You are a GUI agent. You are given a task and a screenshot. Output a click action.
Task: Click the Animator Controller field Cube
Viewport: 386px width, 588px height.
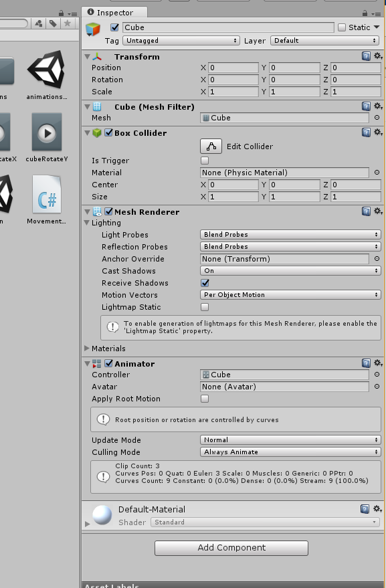pyautogui.click(x=285, y=374)
